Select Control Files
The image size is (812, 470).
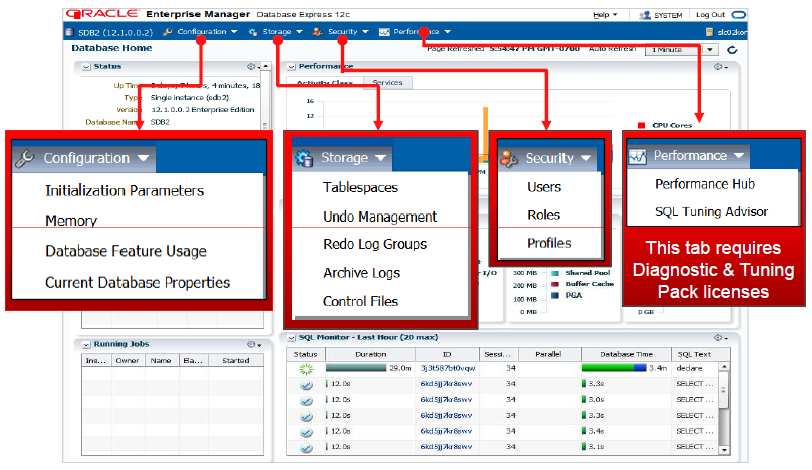tap(360, 301)
